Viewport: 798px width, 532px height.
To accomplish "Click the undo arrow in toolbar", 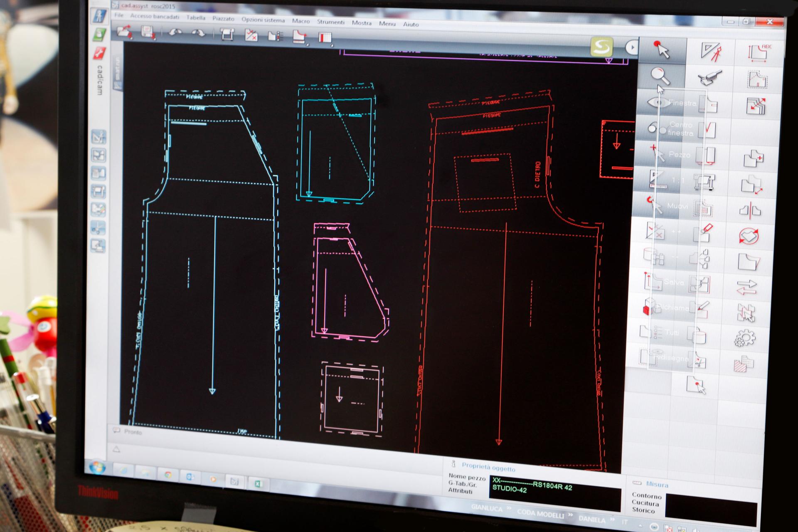I will (x=175, y=32).
